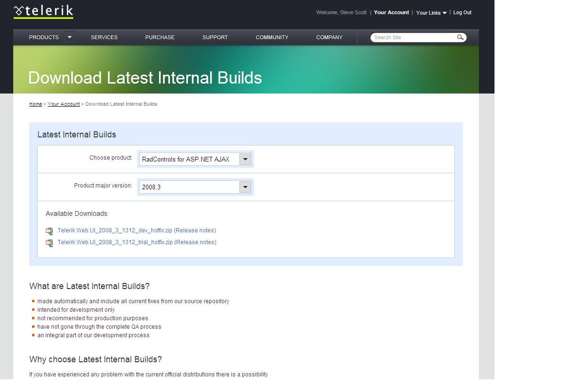
Task: Click into the Search Site field
Action: point(414,37)
